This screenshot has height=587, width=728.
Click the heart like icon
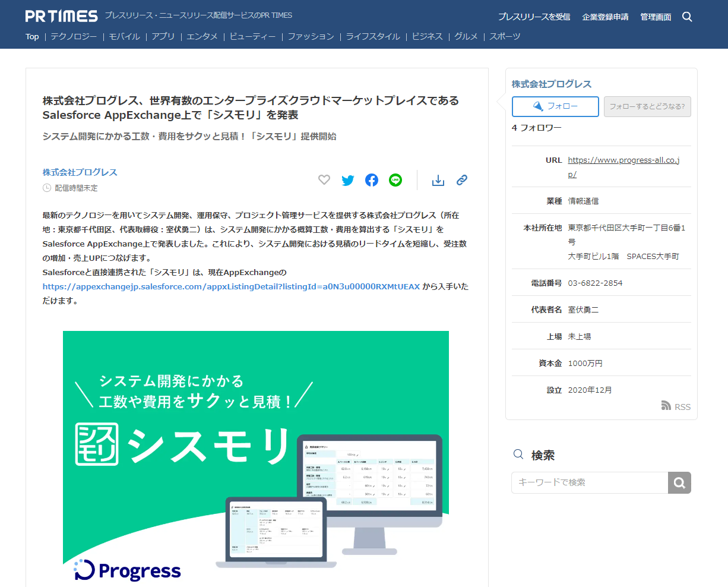click(324, 180)
